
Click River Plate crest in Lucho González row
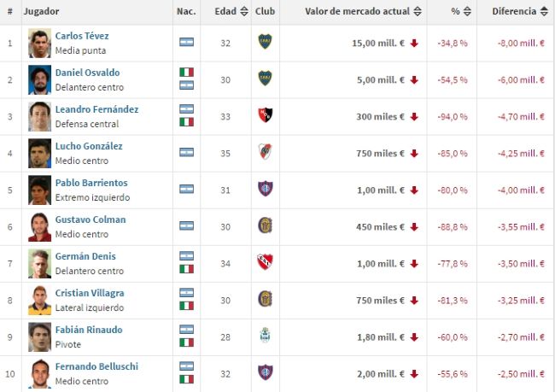click(265, 152)
